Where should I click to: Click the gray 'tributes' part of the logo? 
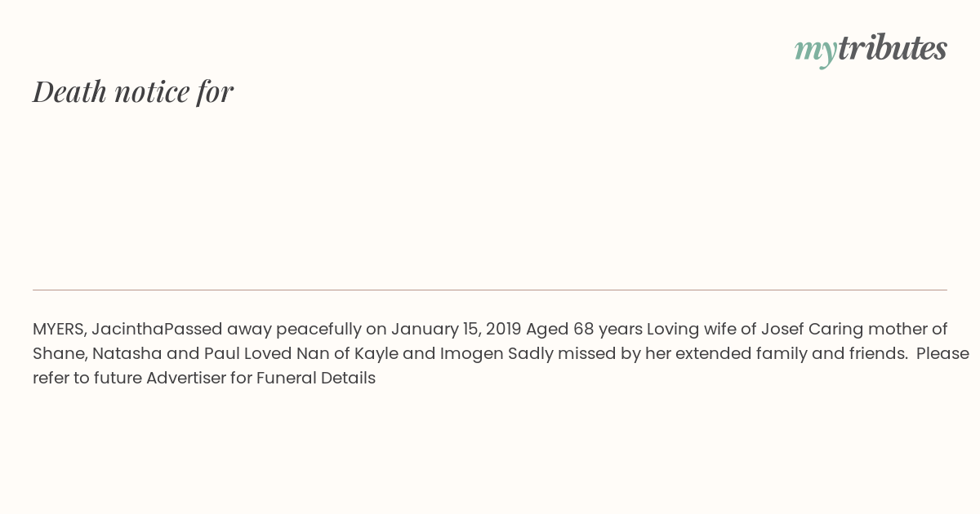893,48
